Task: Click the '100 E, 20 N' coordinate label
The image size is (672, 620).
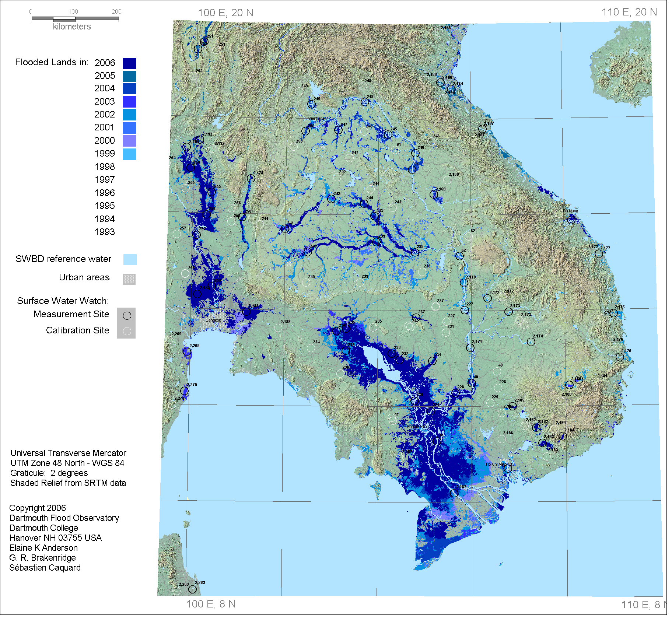Action: pos(225,13)
